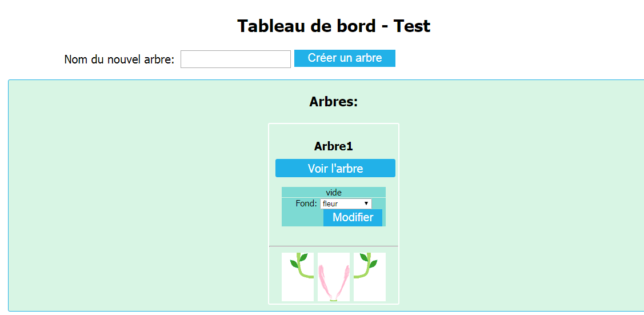The width and height of the screenshot is (644, 315).
Task: Click the Fond: label text
Action: pos(306,204)
